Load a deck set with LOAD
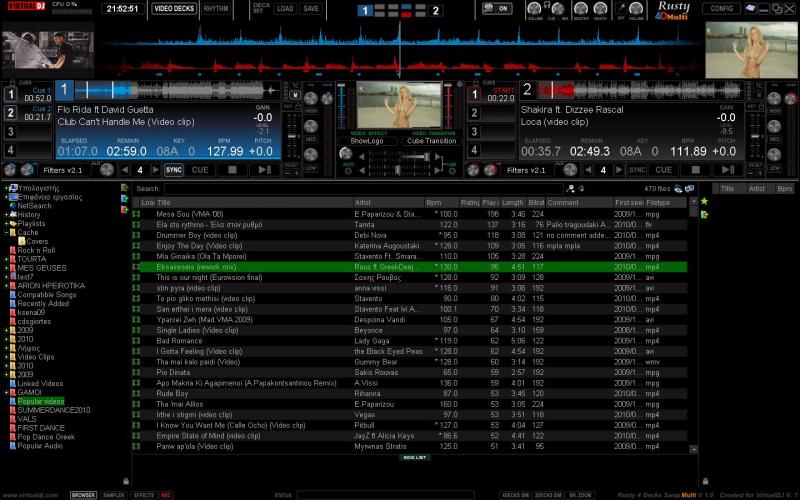 click(285, 9)
